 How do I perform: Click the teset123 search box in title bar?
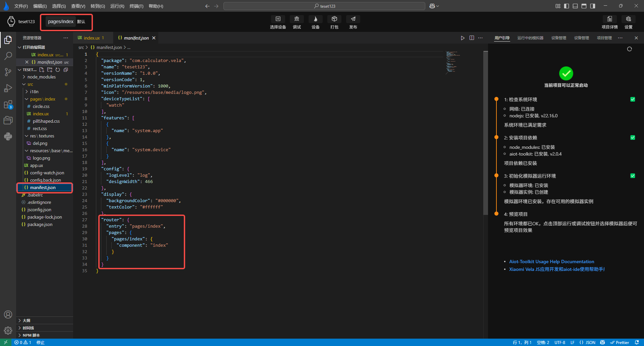click(324, 6)
